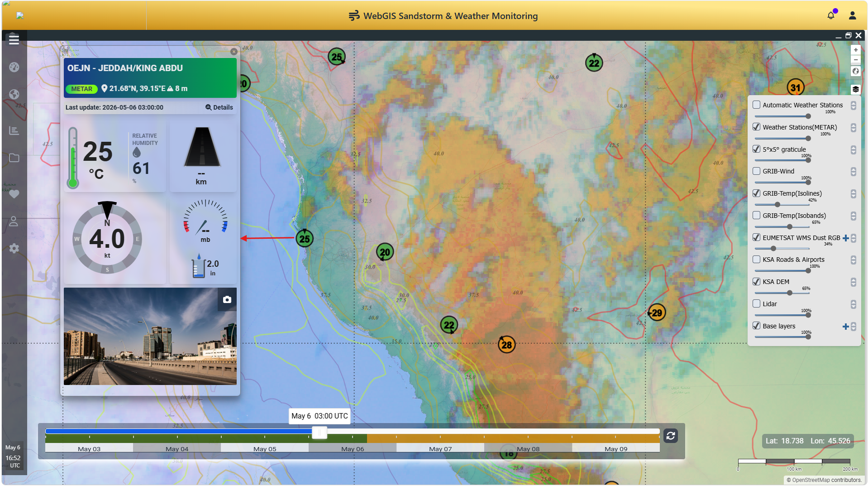Uncheck GRIB-Temp(Isolines) layer

coord(756,193)
